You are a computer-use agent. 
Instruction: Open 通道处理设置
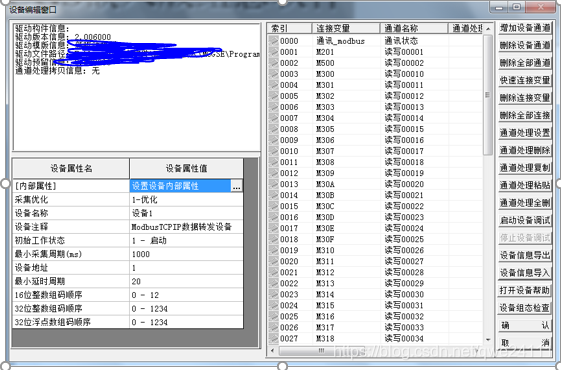525,133
